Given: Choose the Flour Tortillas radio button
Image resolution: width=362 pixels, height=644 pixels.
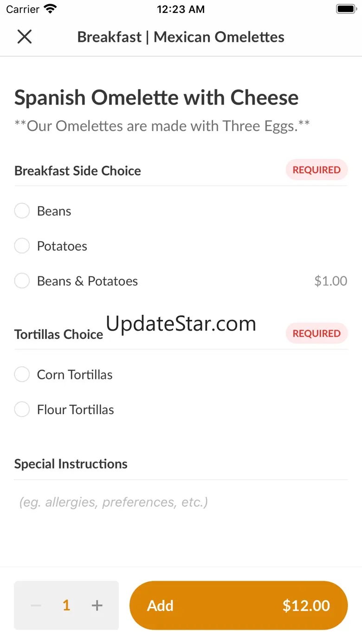Looking at the screenshot, I should click(22, 410).
